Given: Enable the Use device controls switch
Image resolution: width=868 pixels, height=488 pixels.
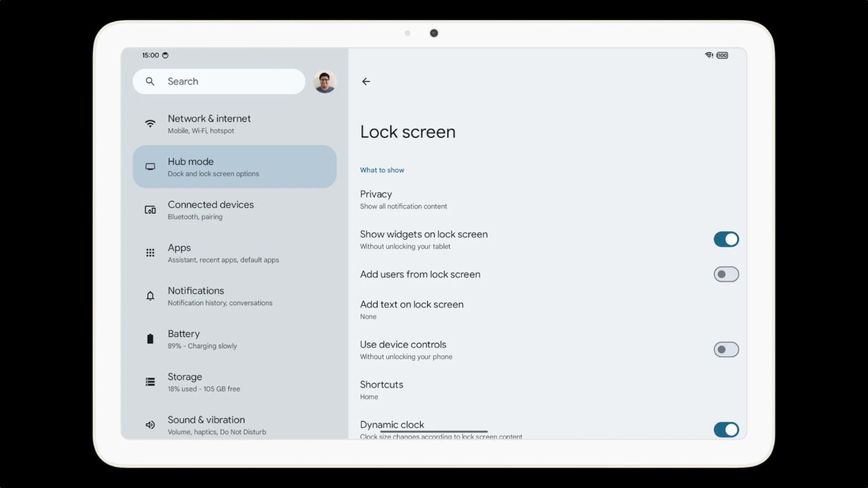Looking at the screenshot, I should [x=726, y=349].
